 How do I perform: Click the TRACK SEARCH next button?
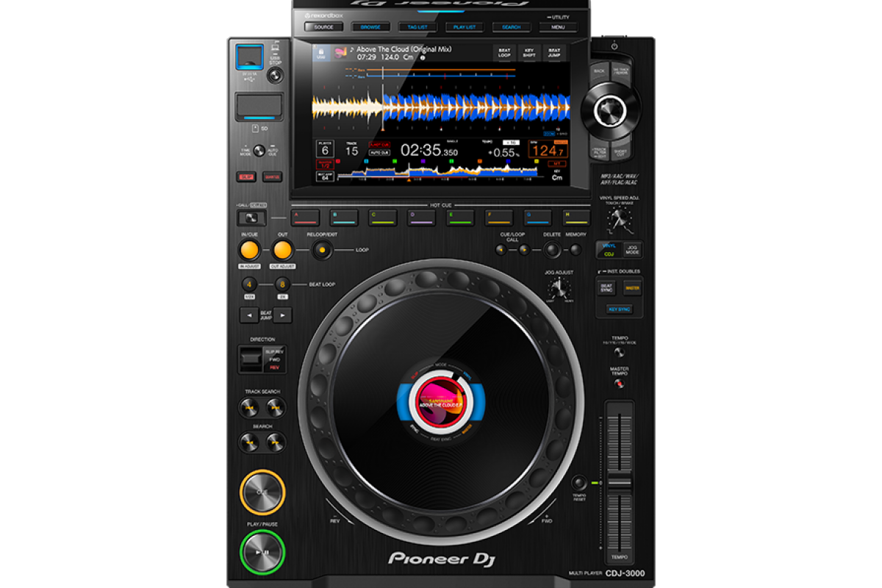(275, 407)
